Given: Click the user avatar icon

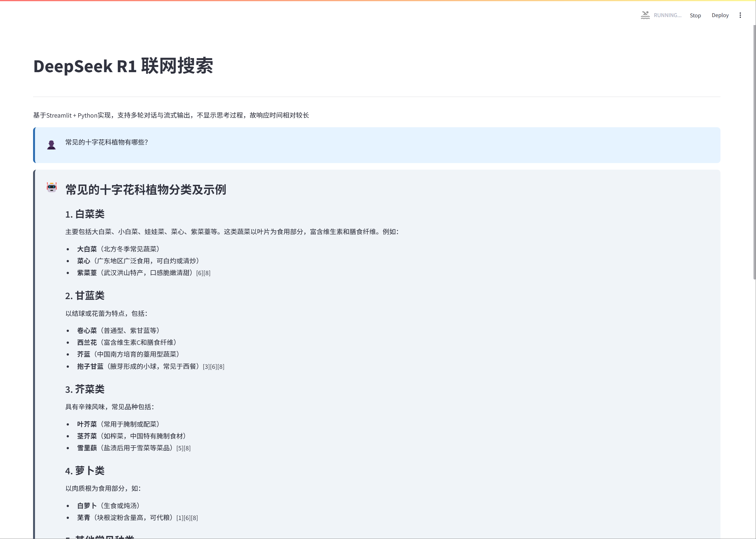Looking at the screenshot, I should tap(52, 145).
